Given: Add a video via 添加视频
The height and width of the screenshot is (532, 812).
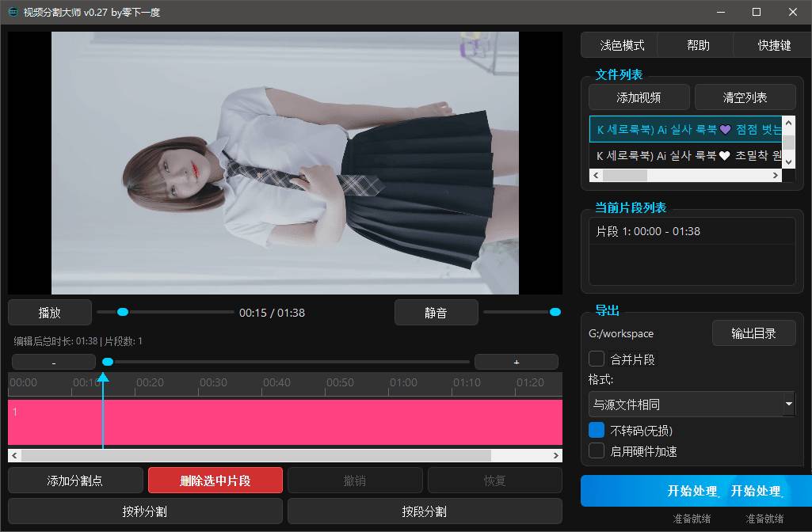Looking at the screenshot, I should [x=638, y=97].
